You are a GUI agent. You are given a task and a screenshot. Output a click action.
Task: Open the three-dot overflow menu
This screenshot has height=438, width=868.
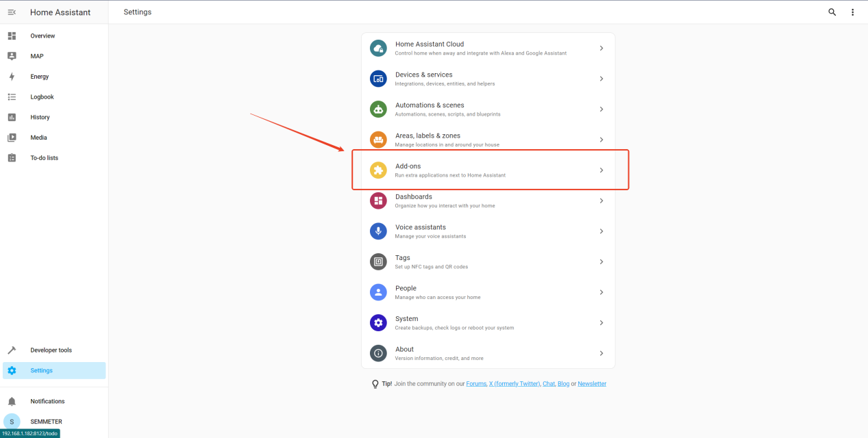coord(853,12)
